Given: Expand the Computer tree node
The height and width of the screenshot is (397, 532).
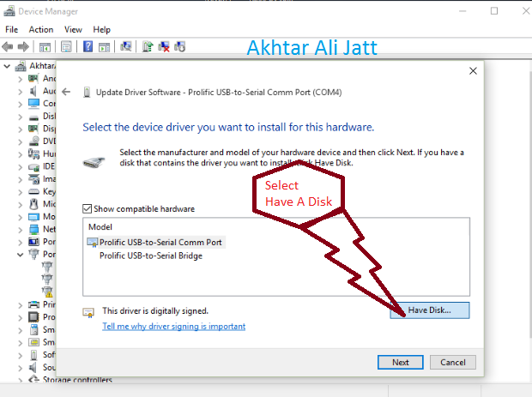Looking at the screenshot, I should (20, 104).
